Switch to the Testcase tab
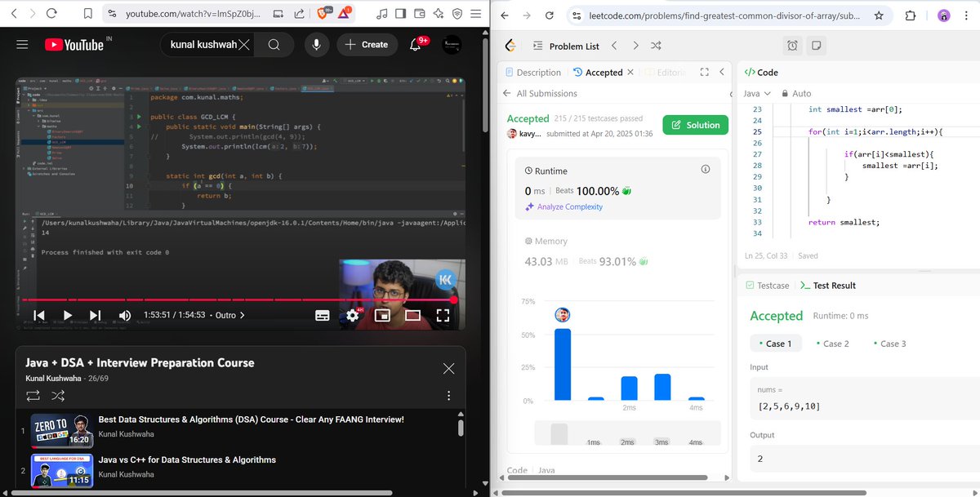Screen dimensions: 980x497 pyautogui.click(x=767, y=286)
